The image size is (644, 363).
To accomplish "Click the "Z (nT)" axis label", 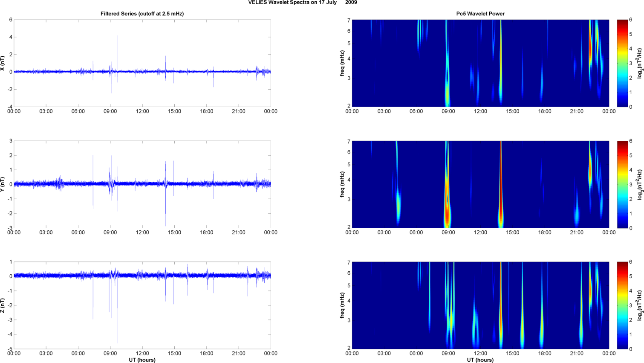I will (3, 305).
